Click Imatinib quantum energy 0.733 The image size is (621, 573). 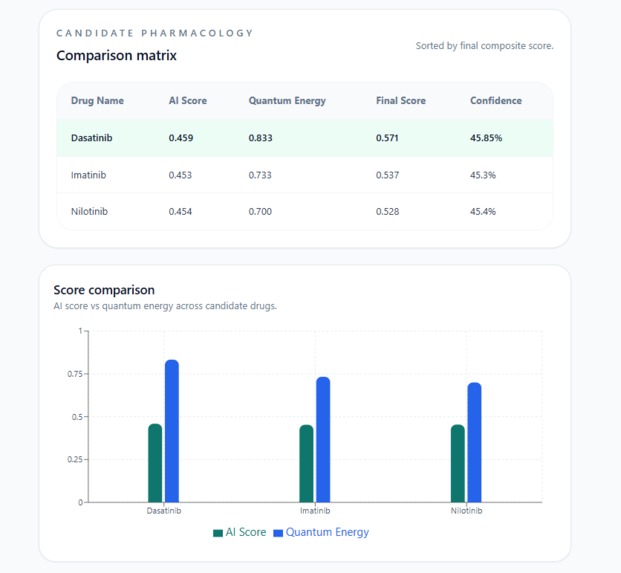point(260,175)
